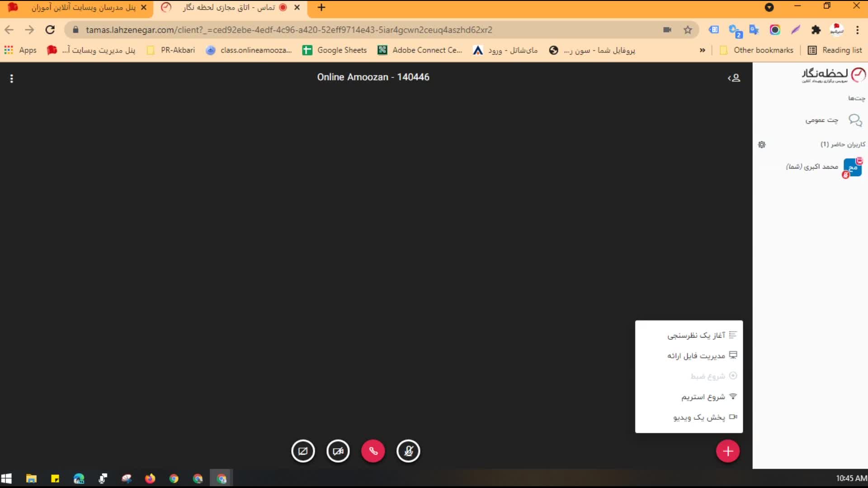868x488 pixels.
Task: Click user avatar محمد اکبری
Action: (852, 167)
